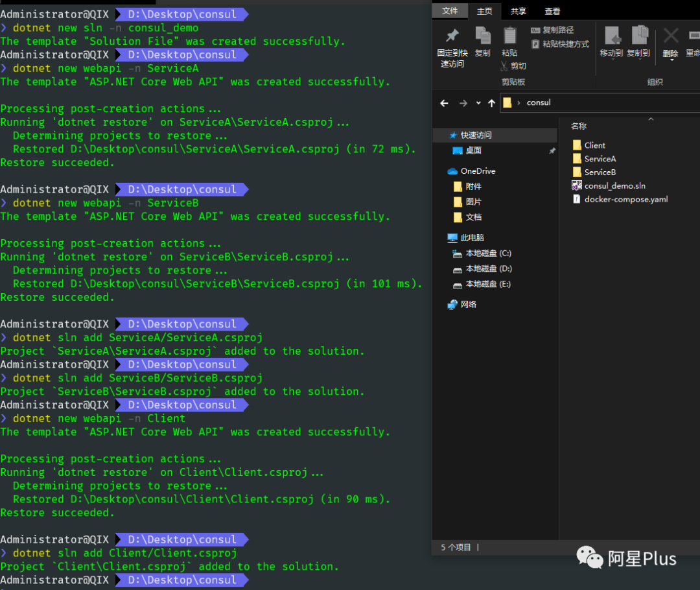Viewport: 700px width, 590px height.
Task: Select the This PC tree item
Action: 472,237
